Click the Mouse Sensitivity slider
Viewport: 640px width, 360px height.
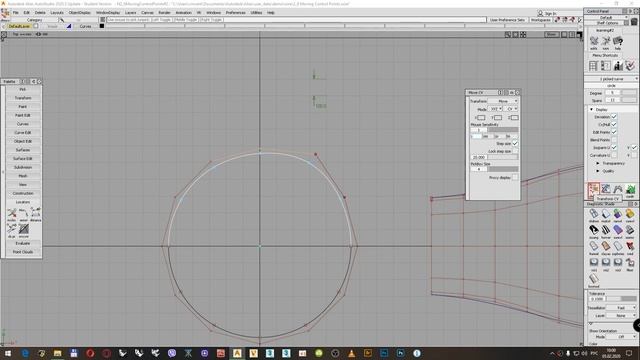(502, 130)
